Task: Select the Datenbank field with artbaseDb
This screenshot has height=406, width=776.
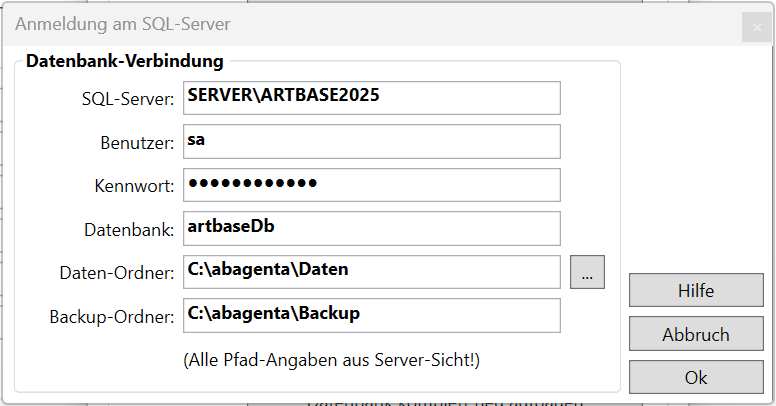Action: click(372, 228)
